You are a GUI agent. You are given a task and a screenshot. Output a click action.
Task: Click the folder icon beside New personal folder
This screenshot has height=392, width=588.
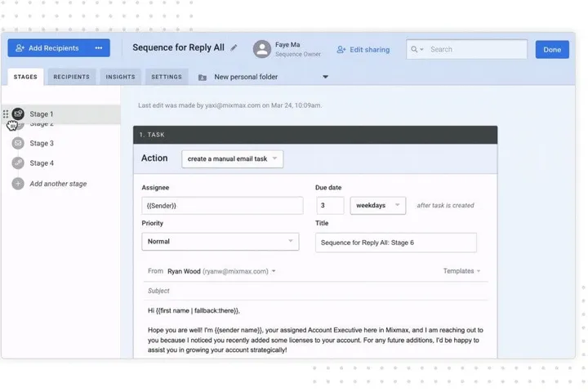(203, 78)
